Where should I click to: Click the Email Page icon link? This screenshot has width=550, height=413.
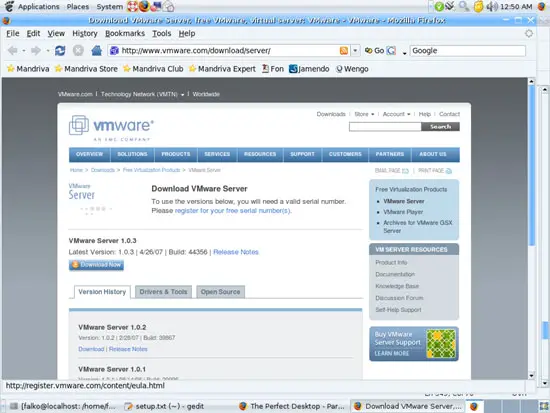pyautogui.click(x=392, y=171)
